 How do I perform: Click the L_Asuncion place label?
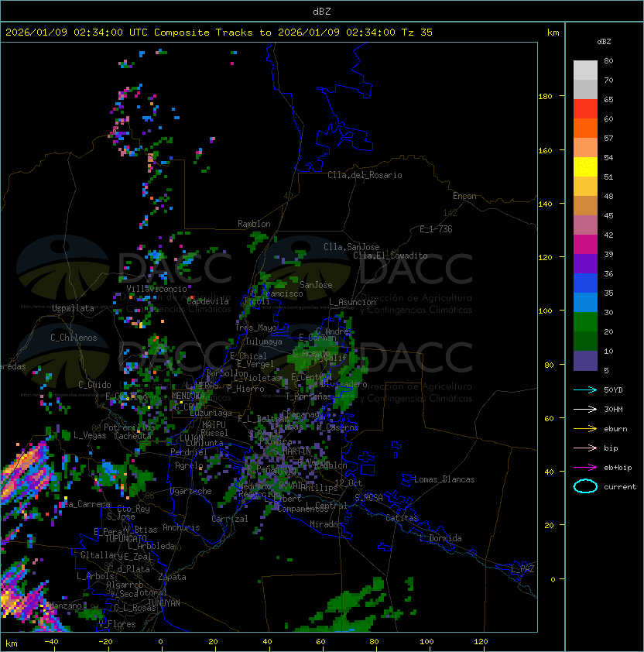click(352, 302)
